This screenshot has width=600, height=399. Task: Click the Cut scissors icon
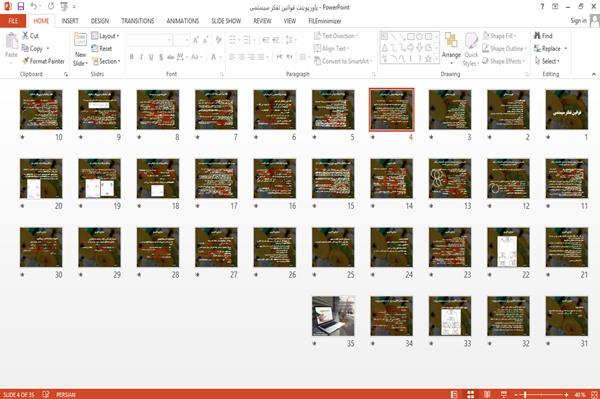pos(26,36)
